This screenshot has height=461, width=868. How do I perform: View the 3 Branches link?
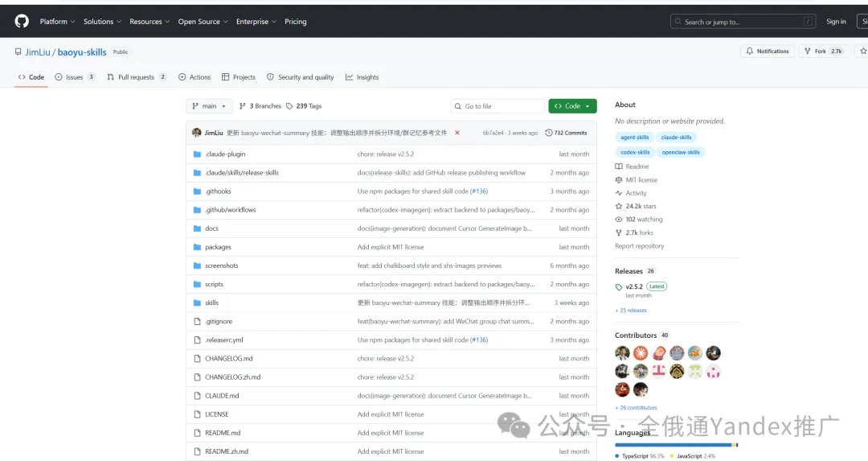coord(260,106)
